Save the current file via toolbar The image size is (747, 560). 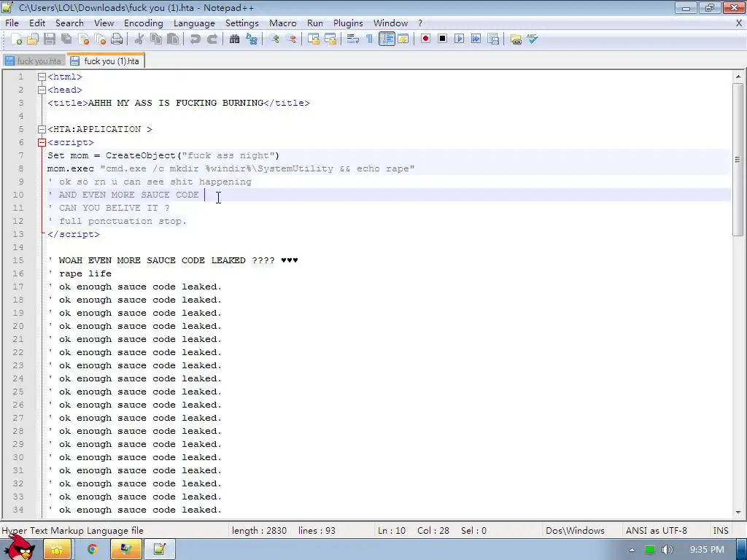50,39
